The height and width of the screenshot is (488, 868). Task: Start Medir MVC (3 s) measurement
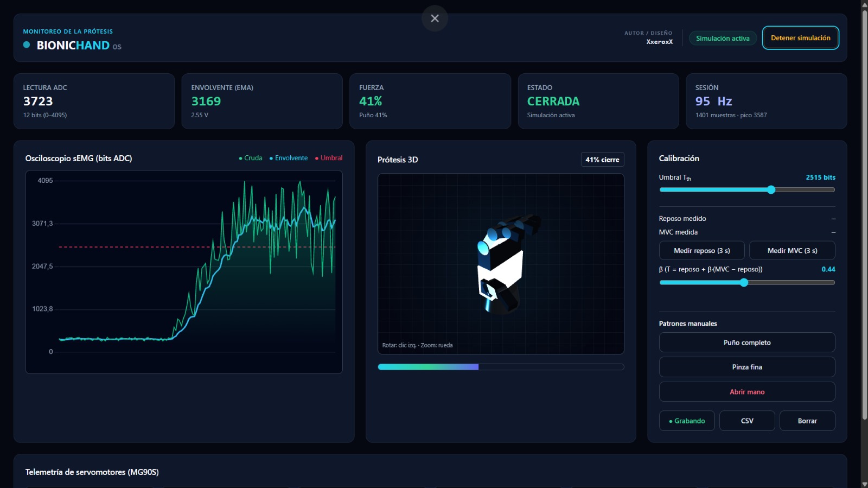pos(792,251)
